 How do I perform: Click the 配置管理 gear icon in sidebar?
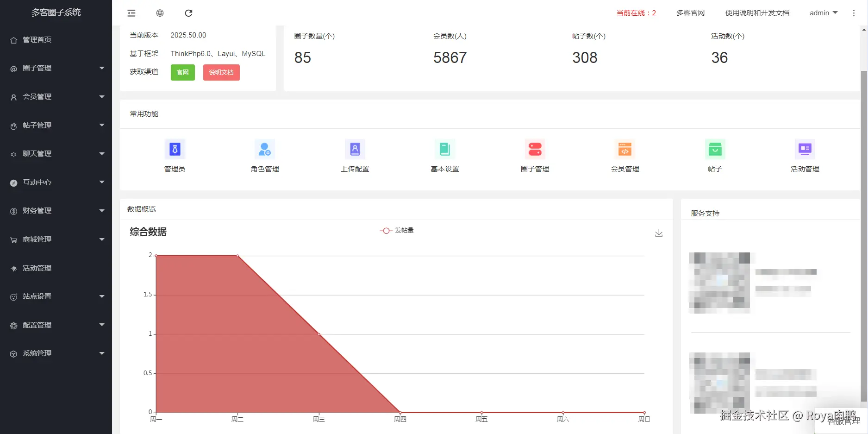pos(14,326)
